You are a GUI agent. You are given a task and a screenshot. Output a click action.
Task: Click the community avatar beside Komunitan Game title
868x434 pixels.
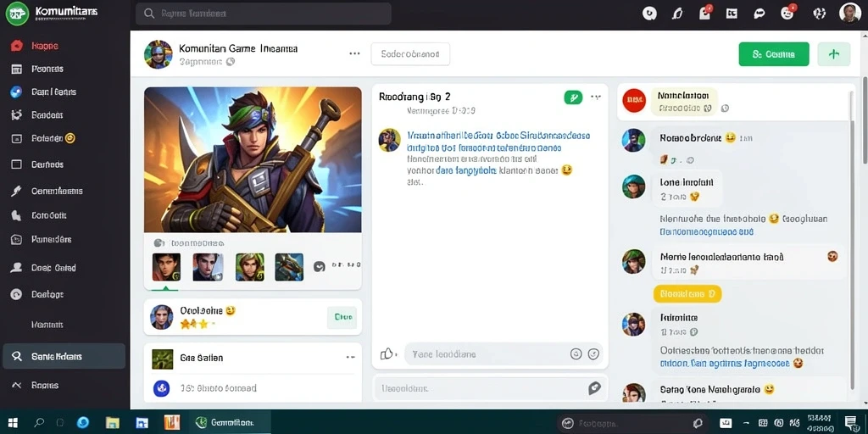[x=158, y=54]
